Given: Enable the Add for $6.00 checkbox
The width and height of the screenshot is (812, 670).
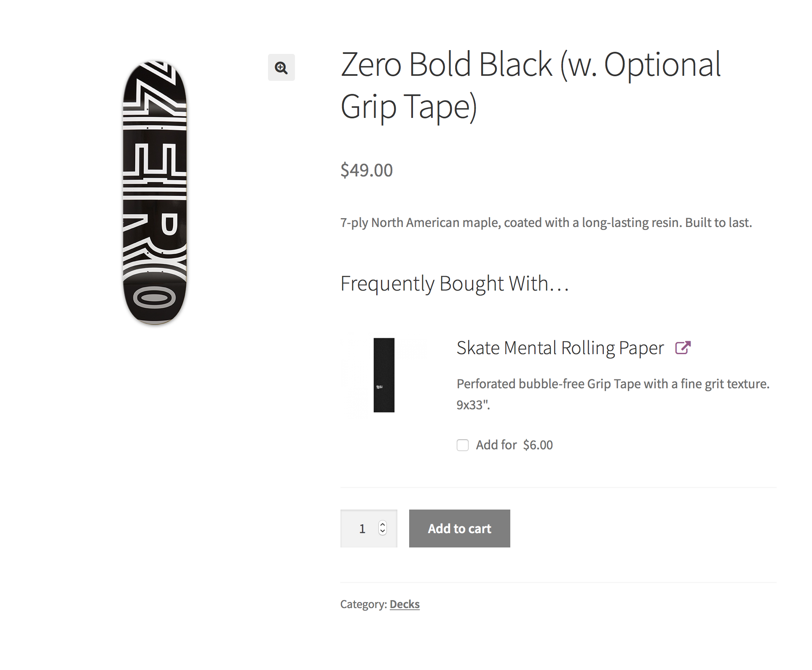Looking at the screenshot, I should [463, 445].
